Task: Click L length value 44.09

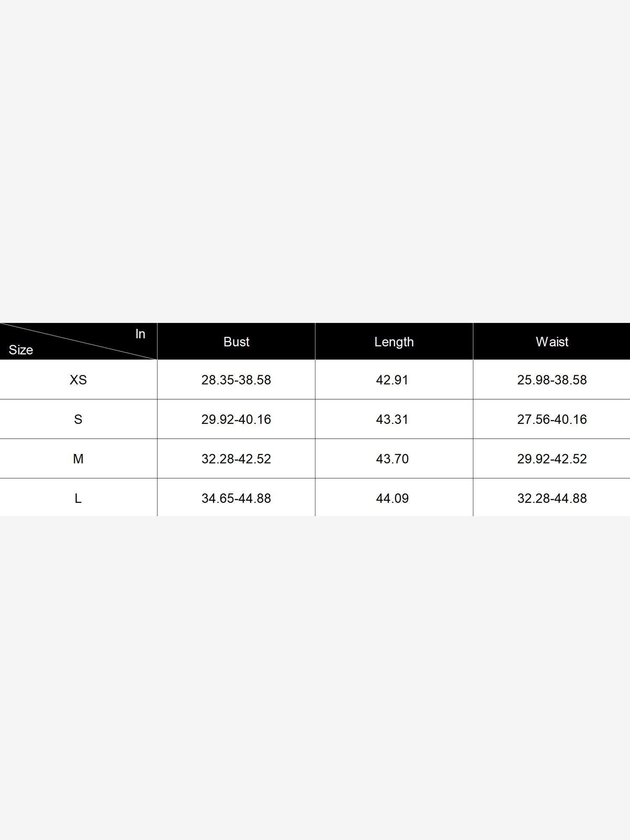Action: point(392,498)
